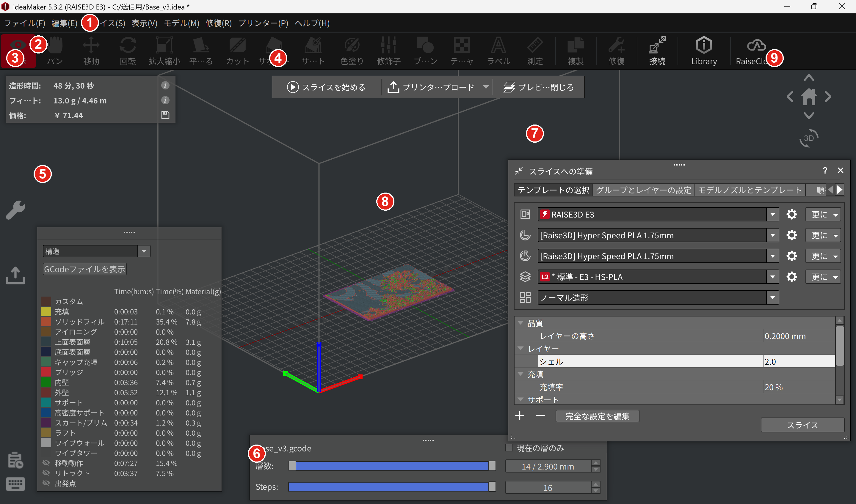Enable the 現在の層のみ checkbox

(509, 448)
